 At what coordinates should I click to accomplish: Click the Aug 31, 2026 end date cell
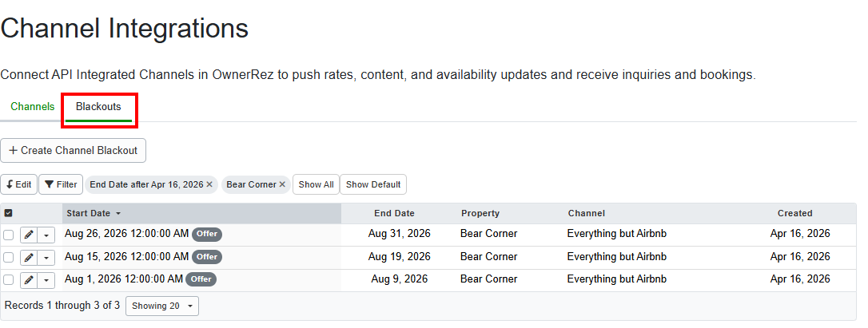pyautogui.click(x=399, y=234)
